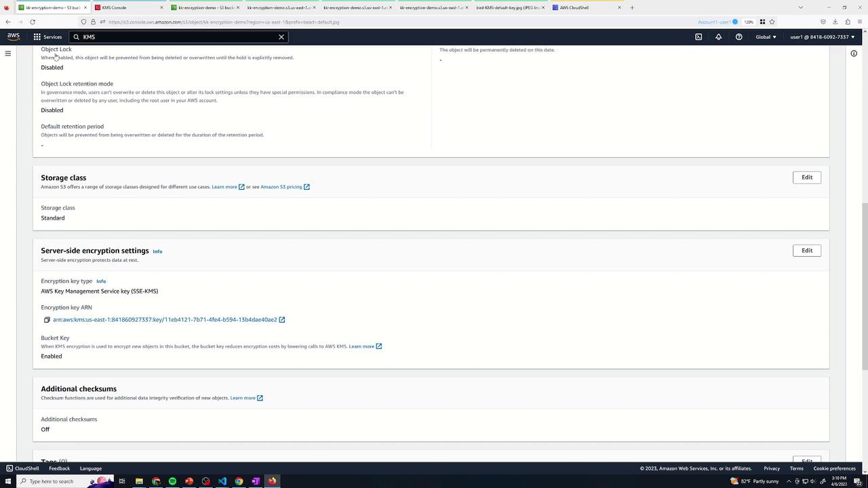Open the left navigation hamburger menu

[x=8, y=54]
